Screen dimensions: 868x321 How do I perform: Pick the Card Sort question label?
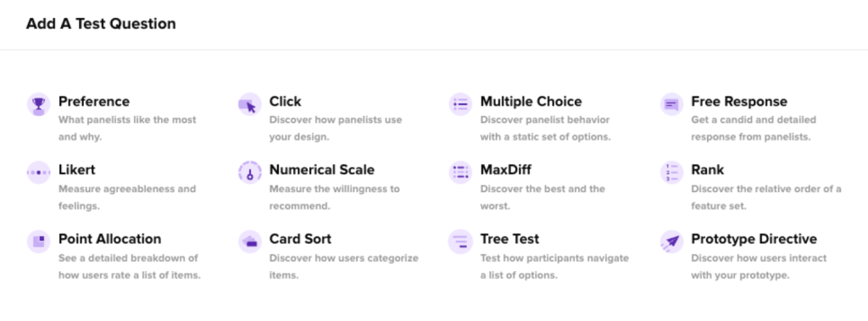coord(301,239)
